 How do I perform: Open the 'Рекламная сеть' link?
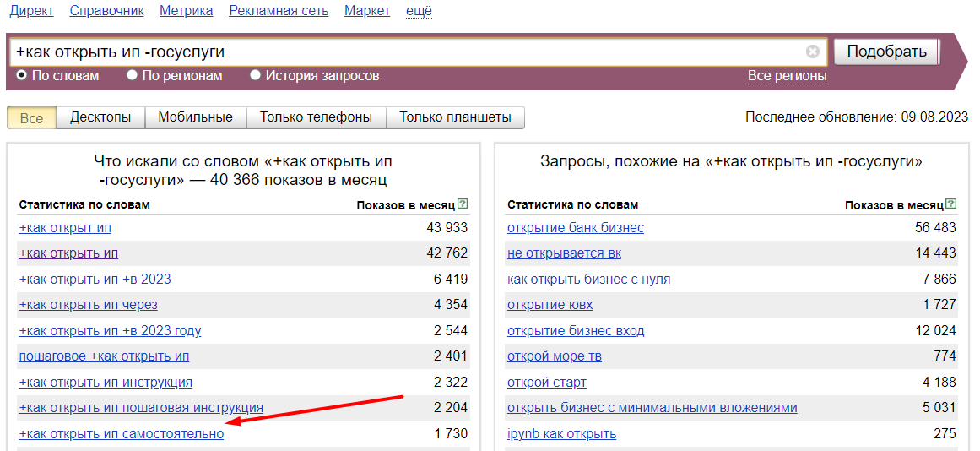click(x=279, y=11)
